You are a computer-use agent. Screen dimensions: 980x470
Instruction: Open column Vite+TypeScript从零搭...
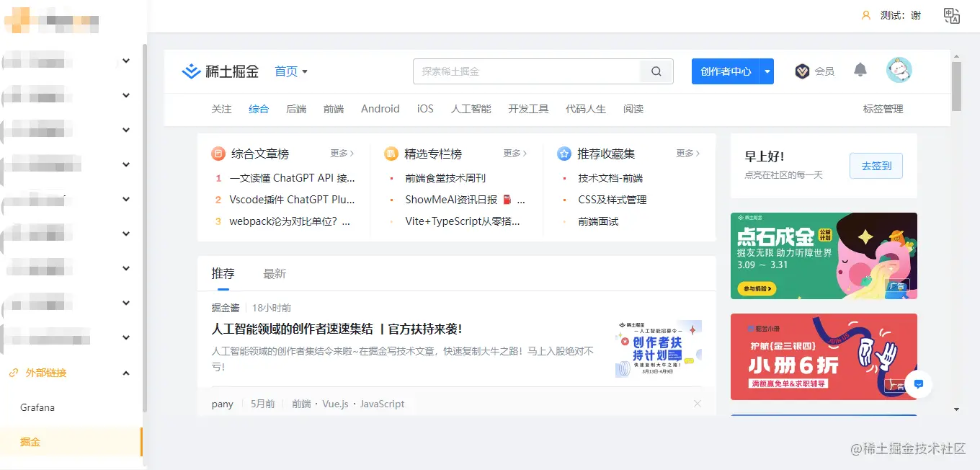tap(463, 221)
